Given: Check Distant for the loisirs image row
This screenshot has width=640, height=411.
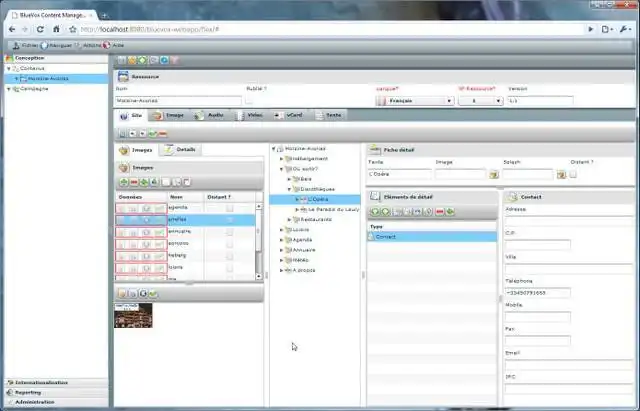Looking at the screenshot, I should (229, 268).
